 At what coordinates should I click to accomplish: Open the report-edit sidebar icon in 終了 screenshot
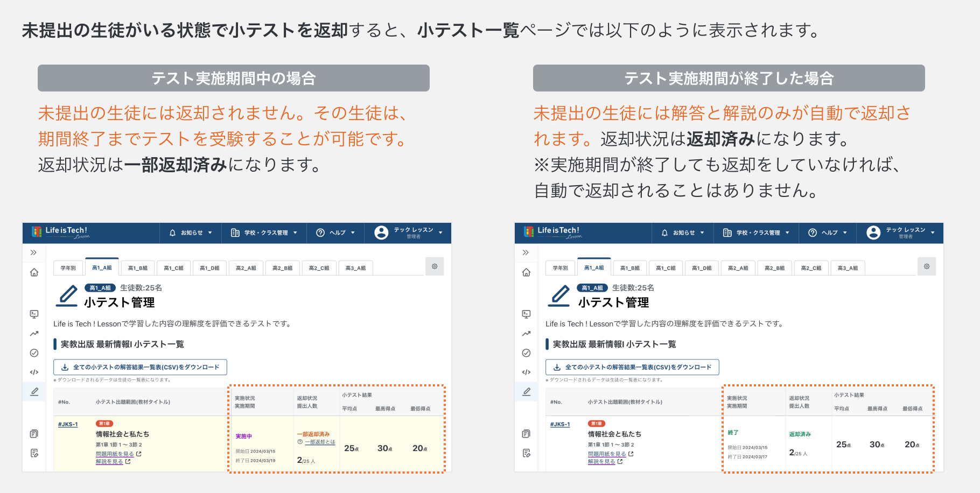(x=526, y=453)
